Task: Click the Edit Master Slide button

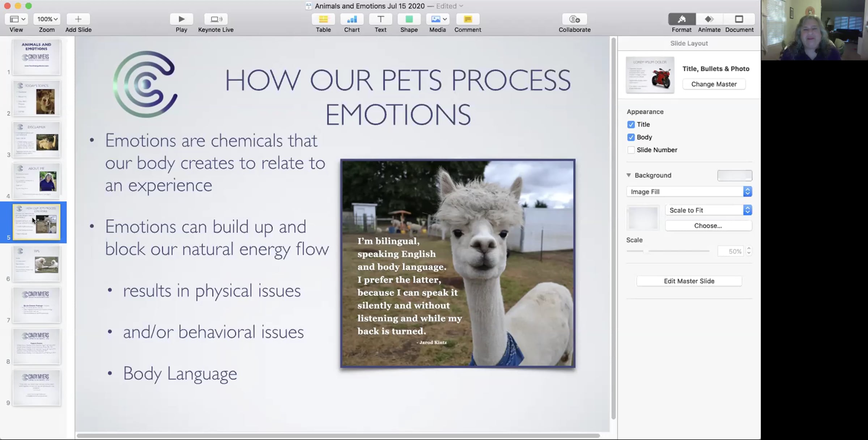Action: click(689, 281)
